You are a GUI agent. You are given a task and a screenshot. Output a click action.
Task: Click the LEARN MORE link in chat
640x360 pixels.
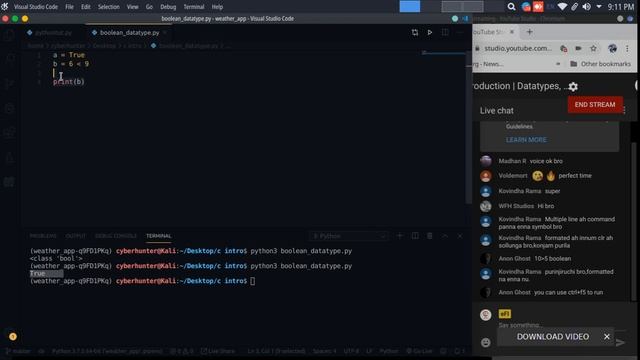pos(526,140)
